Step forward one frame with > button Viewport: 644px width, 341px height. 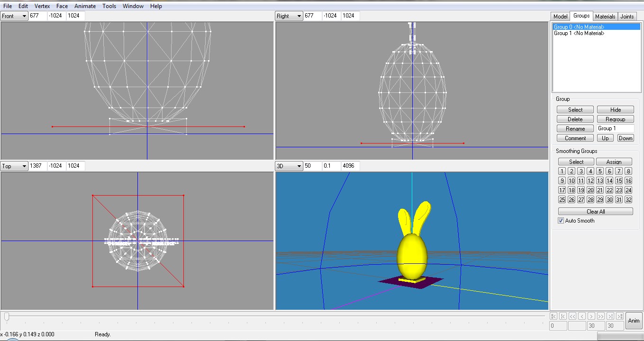click(x=591, y=316)
